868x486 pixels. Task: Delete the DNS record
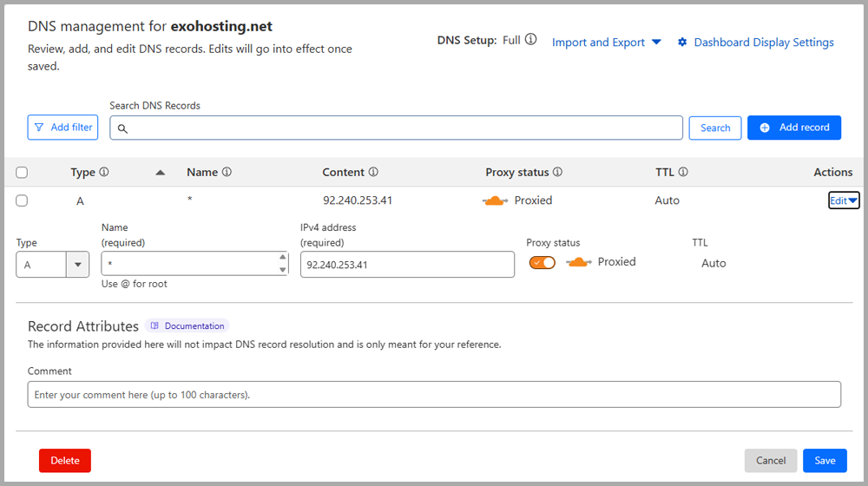65,461
